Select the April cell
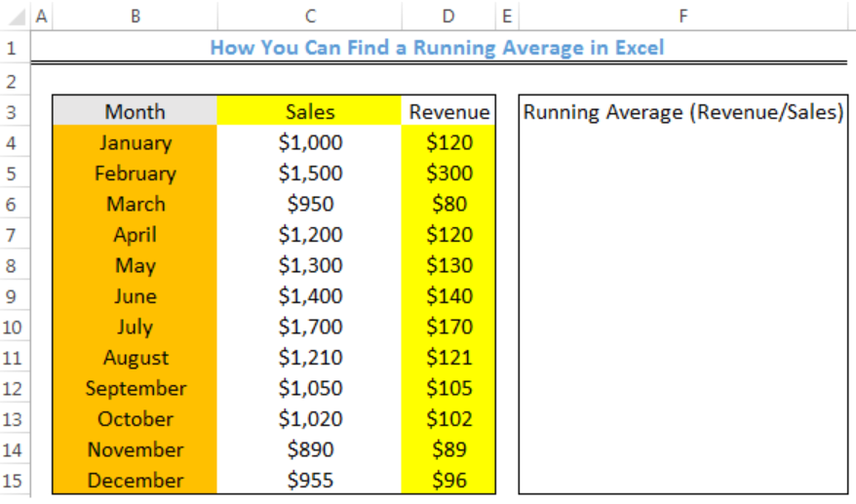The width and height of the screenshot is (856, 504). [135, 235]
